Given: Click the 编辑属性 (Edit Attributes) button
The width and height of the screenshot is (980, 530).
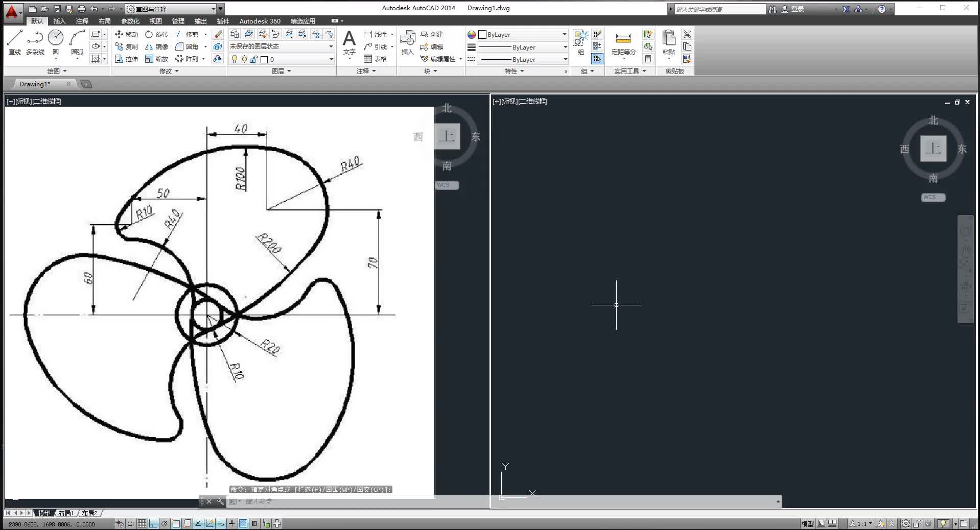Looking at the screenshot, I should tap(438, 59).
